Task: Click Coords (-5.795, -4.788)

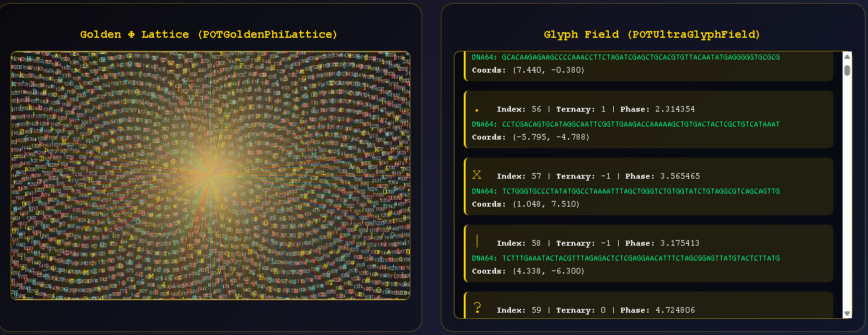Action: [x=531, y=137]
